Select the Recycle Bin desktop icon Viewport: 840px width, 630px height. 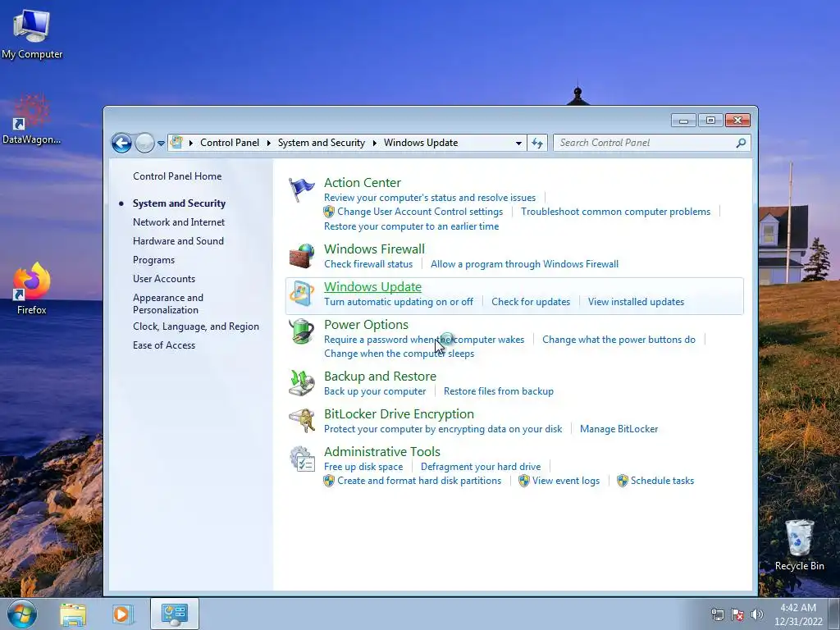coord(799,546)
